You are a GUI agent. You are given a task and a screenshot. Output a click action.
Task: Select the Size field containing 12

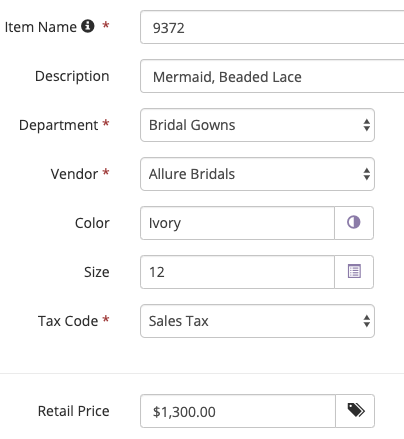[x=237, y=272]
